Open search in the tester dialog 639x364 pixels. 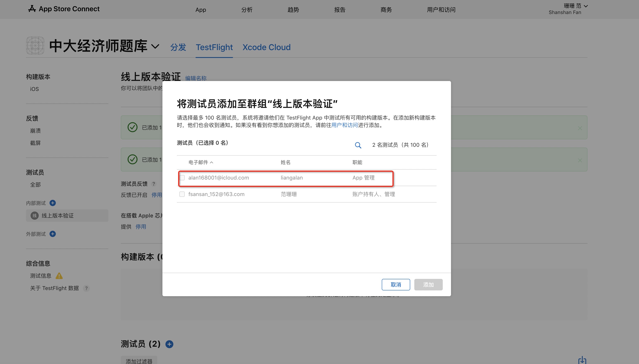[358, 145]
